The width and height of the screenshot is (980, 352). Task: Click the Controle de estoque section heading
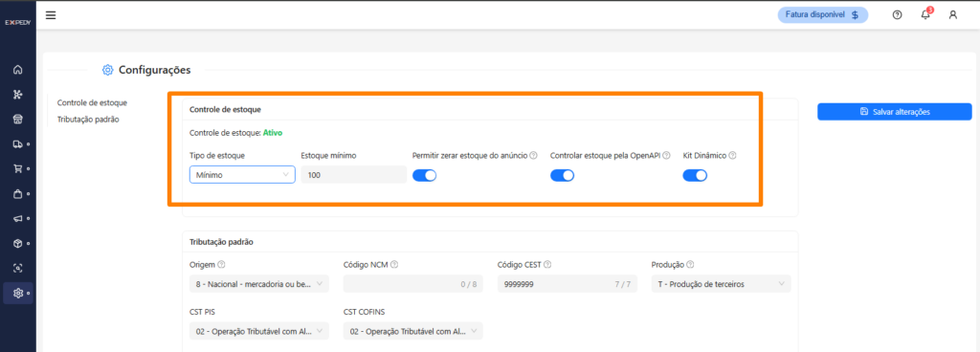click(225, 109)
